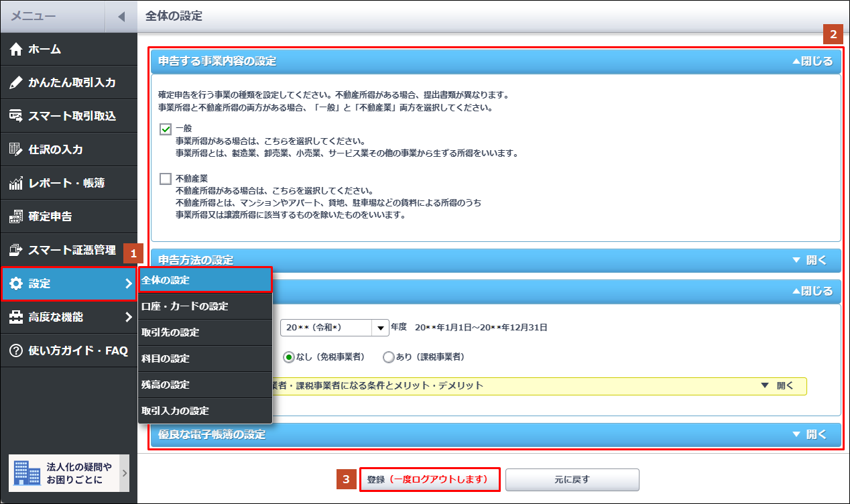Open the fiscal year 20** dropdown
Viewport: 850px width, 504px height.
[x=381, y=328]
